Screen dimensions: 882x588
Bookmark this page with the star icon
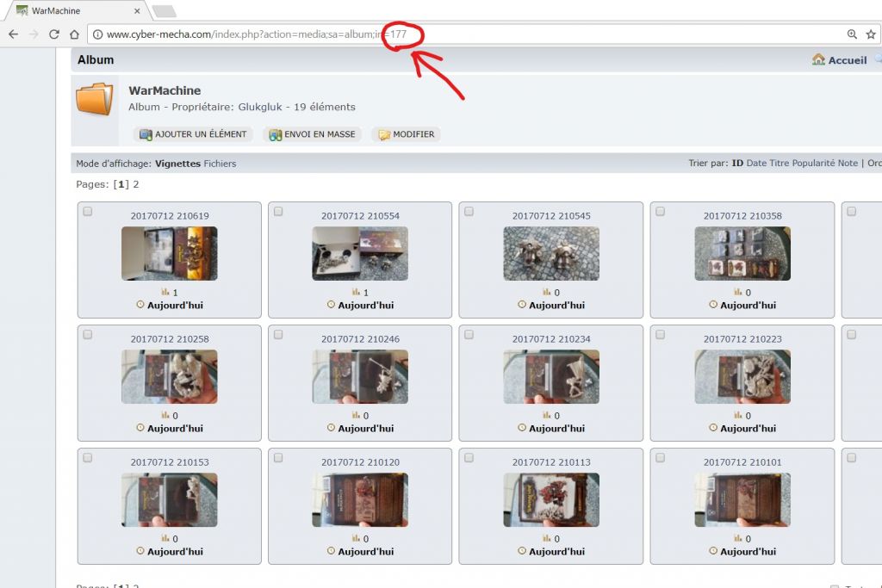871,34
